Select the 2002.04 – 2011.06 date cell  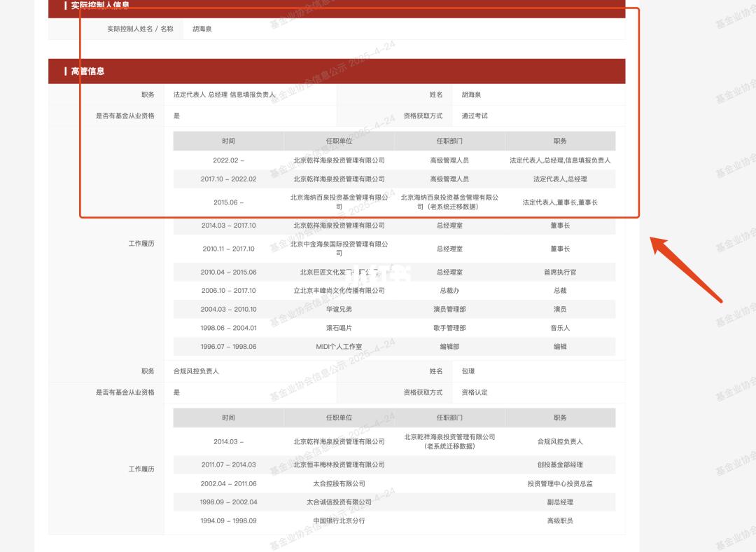coord(228,483)
